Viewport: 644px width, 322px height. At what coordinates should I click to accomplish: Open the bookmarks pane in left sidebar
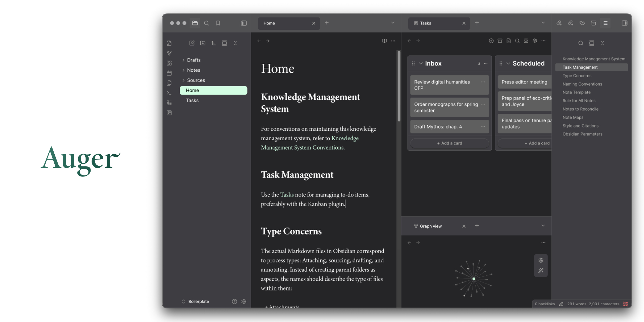pyautogui.click(x=218, y=23)
